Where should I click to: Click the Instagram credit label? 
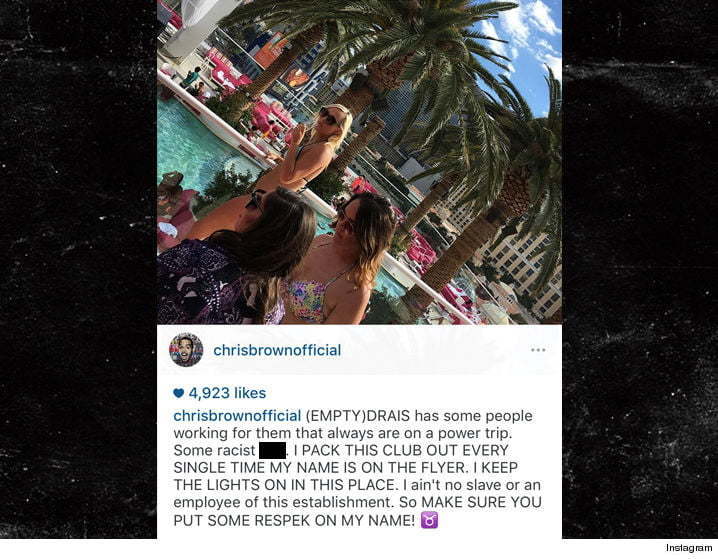point(689,548)
